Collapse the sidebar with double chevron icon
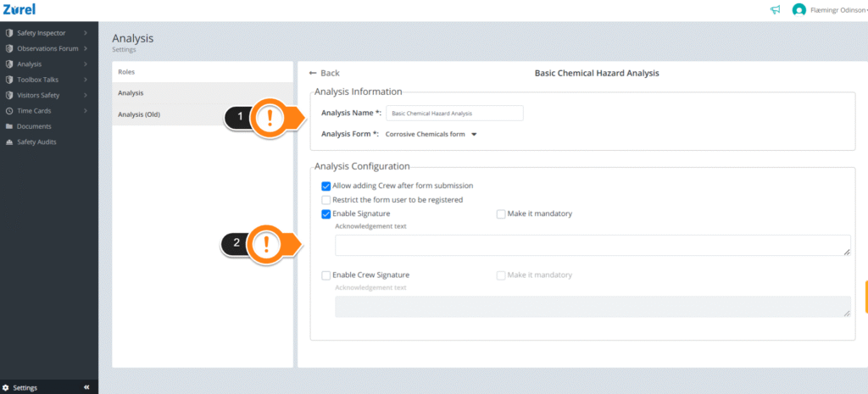Screen dimensions: 868x394 click(x=86, y=387)
